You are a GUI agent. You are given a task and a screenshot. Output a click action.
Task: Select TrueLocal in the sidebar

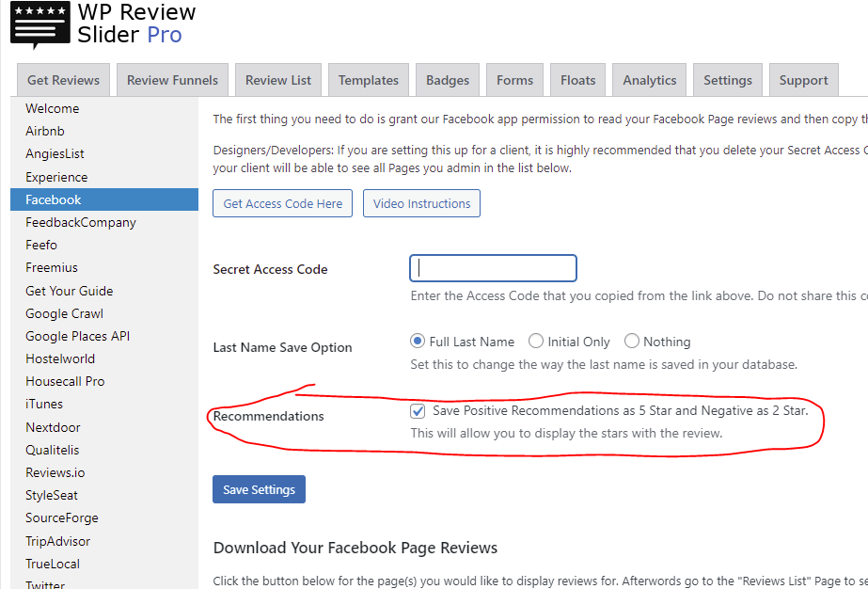pyautogui.click(x=104, y=564)
